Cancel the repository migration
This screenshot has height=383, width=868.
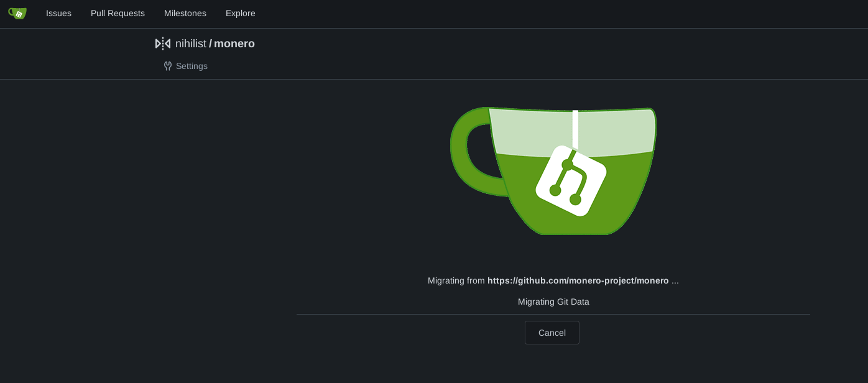[552, 333]
